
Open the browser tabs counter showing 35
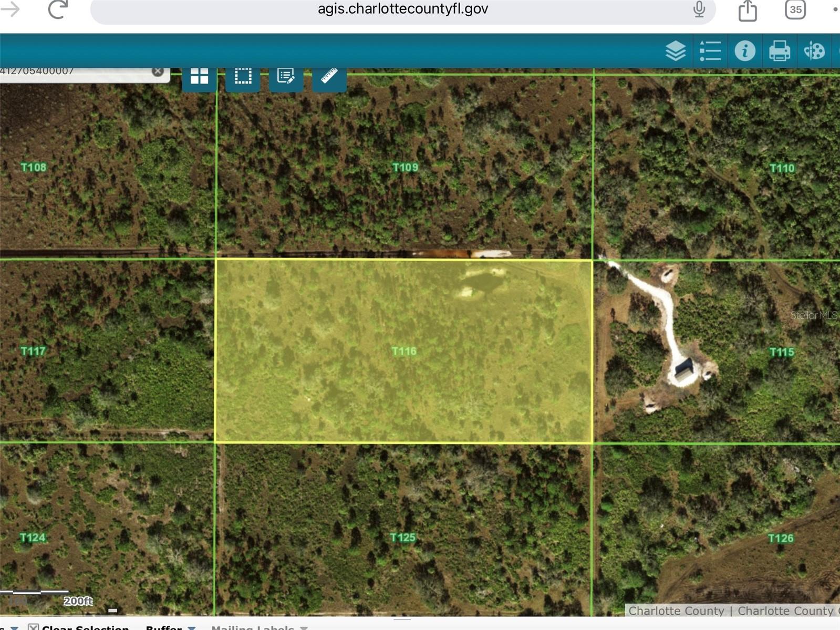[x=795, y=9]
